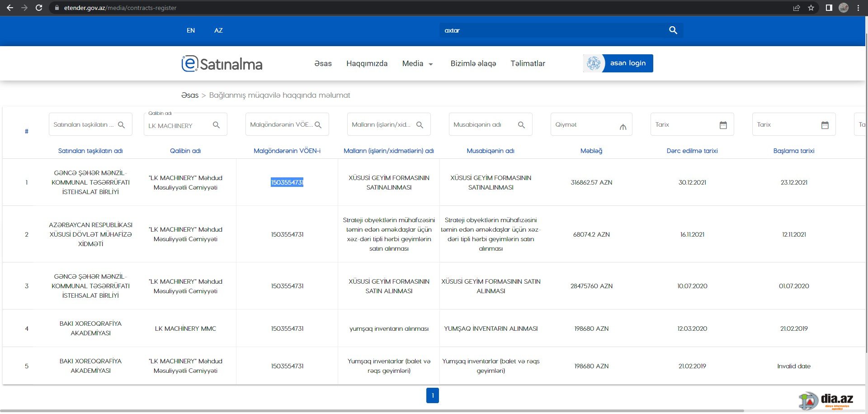The width and height of the screenshot is (868, 414).
Task: Click the dia.az logo
Action: (826, 400)
